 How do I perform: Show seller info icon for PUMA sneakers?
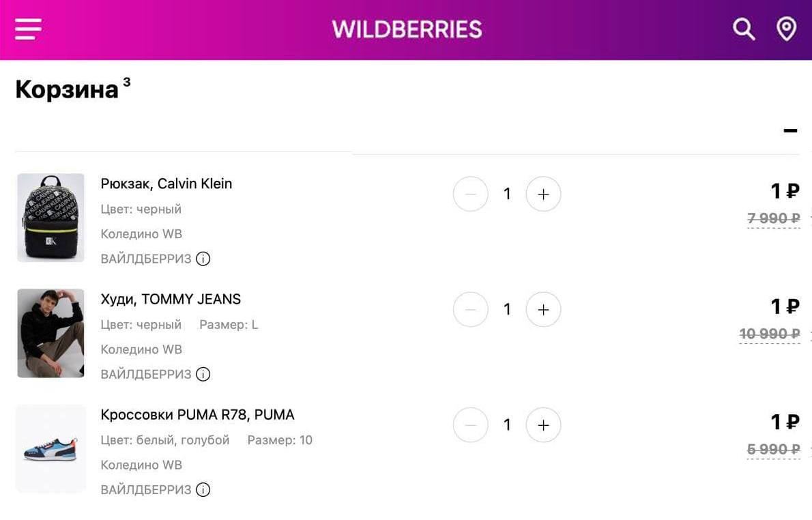203,489
